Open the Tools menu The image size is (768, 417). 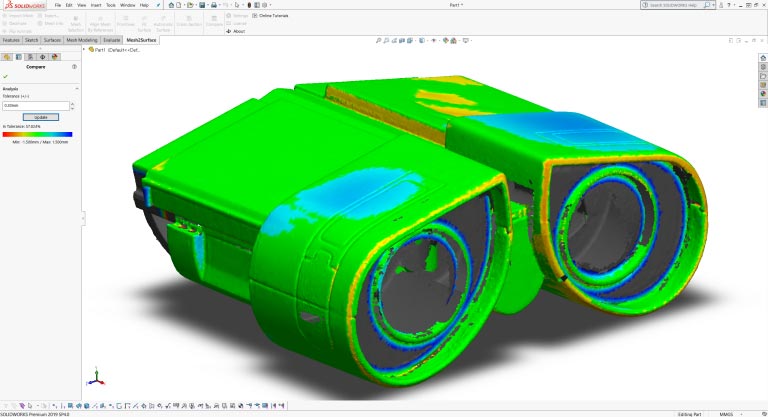(110, 5)
